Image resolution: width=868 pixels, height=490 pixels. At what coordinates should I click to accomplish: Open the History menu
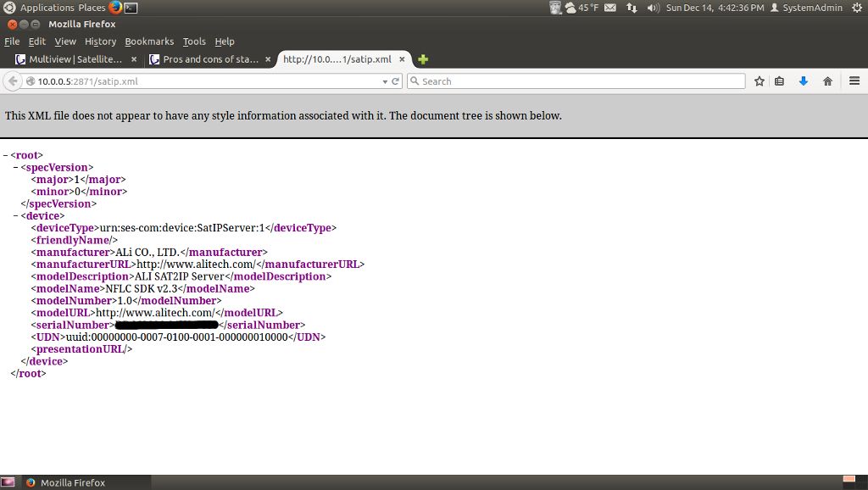click(x=100, y=42)
